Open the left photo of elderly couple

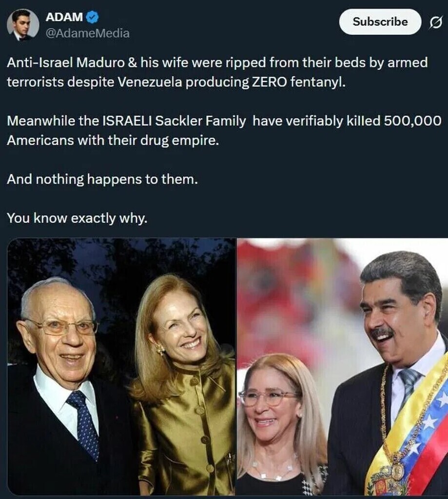pyautogui.click(x=121, y=366)
